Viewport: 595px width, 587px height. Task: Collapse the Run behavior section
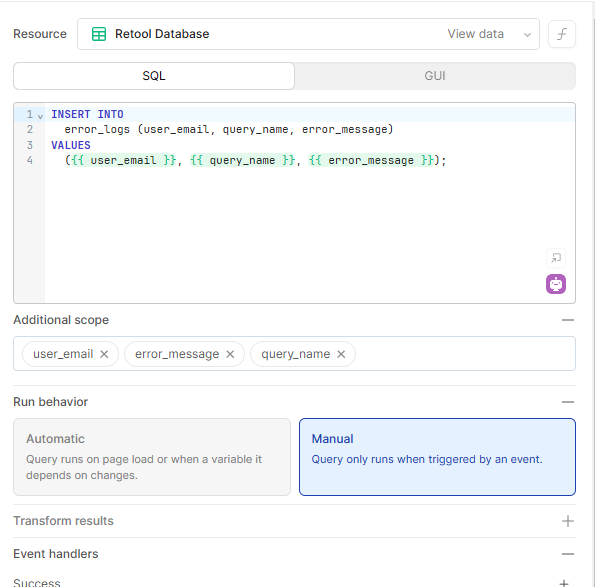tap(568, 402)
